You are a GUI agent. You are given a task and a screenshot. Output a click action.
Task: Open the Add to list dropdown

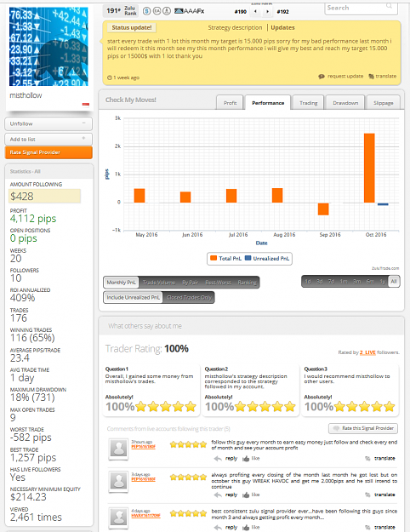(x=48, y=139)
